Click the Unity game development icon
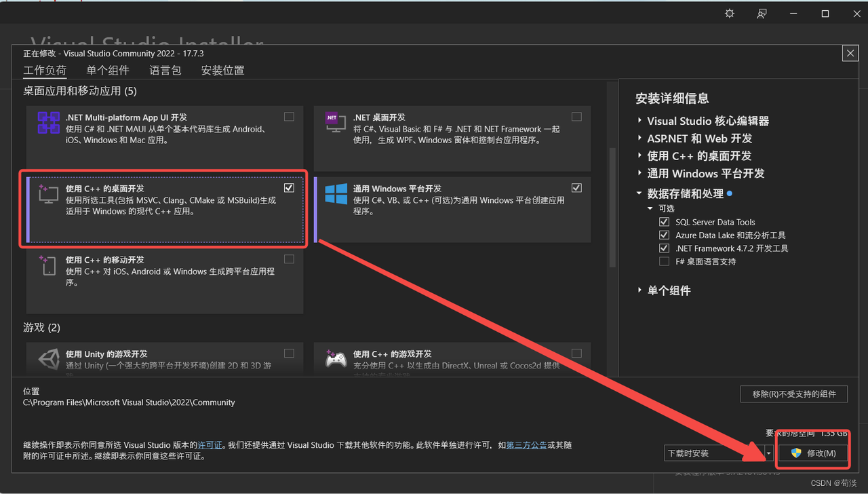The width and height of the screenshot is (868, 494). pos(48,358)
